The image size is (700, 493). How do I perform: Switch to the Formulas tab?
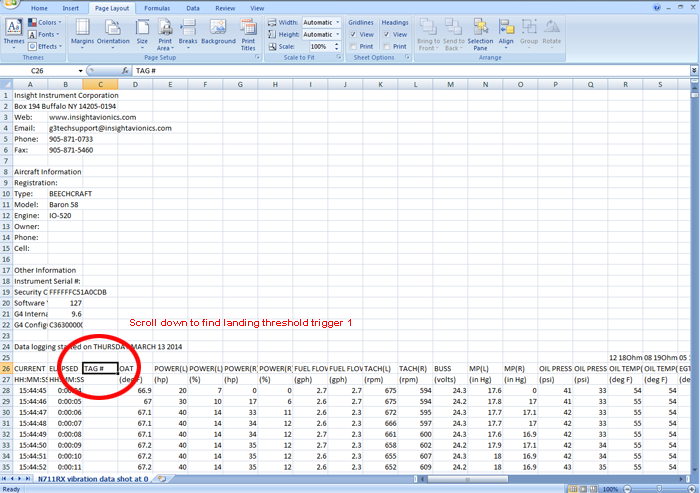coord(157,8)
